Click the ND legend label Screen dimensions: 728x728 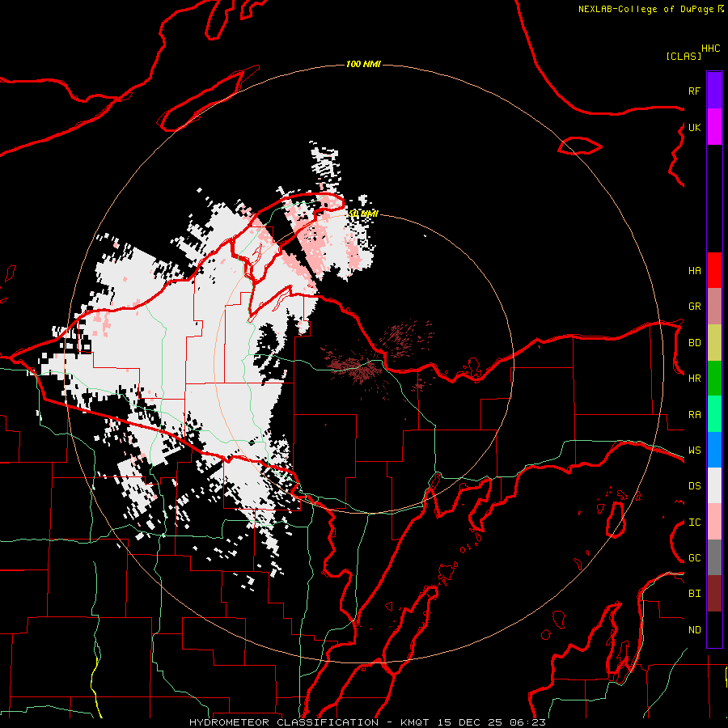694,630
